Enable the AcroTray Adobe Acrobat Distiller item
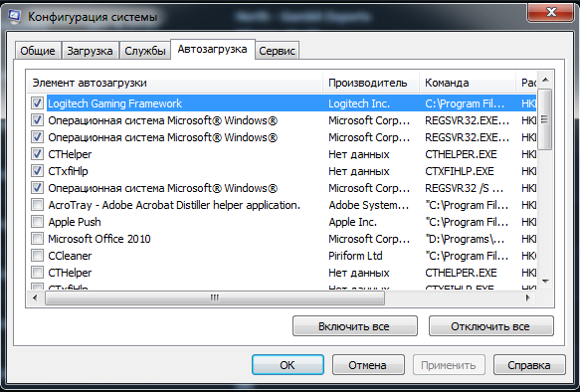The height and width of the screenshot is (392, 580). click(37, 205)
